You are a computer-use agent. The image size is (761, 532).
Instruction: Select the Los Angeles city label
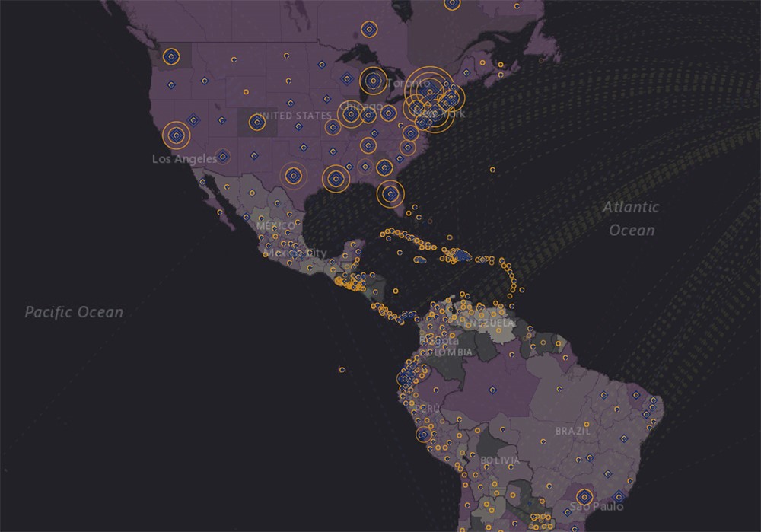tap(183, 159)
